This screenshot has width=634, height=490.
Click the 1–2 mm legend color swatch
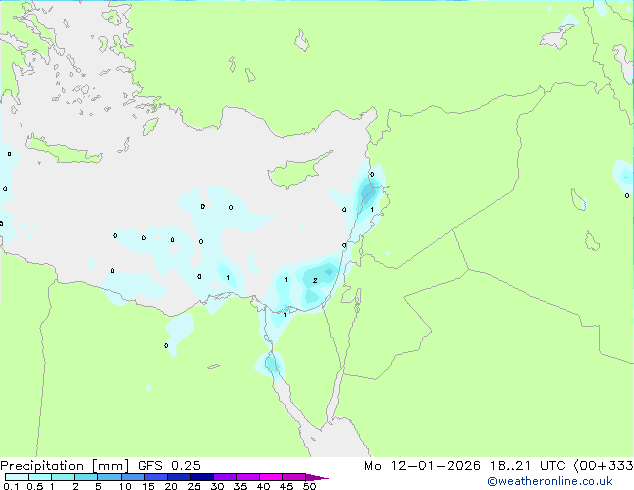63,477
